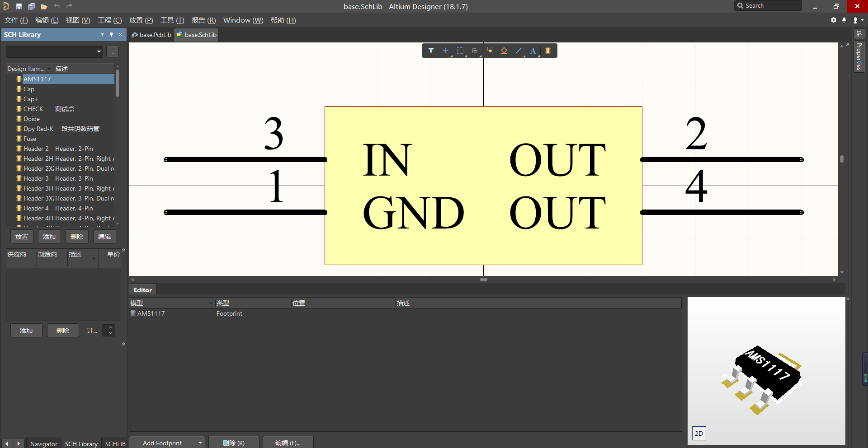Open the align objects tool
The width and height of the screenshot is (868, 448).
pyautogui.click(x=474, y=51)
